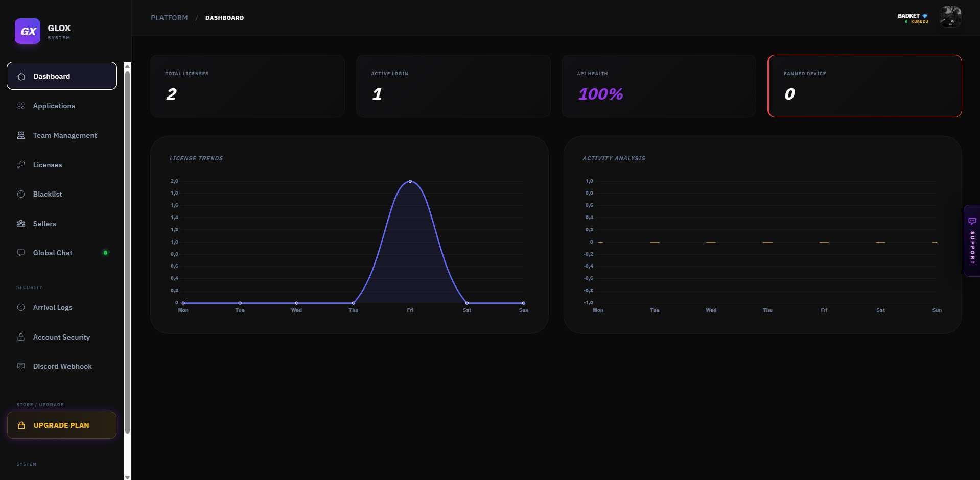This screenshot has height=480, width=980.
Task: Click the green online dot next to Global Chat
Action: tap(106, 252)
